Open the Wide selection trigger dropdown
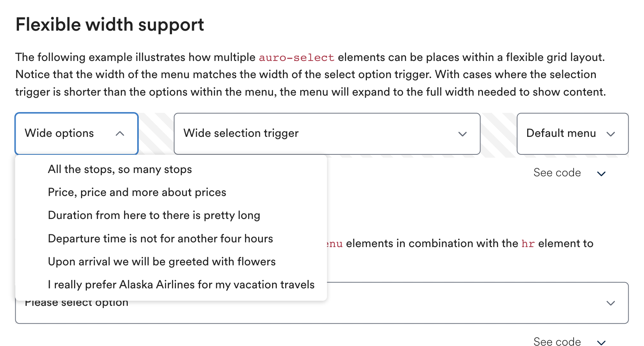Viewport: 644px width, 346px height. tap(327, 134)
